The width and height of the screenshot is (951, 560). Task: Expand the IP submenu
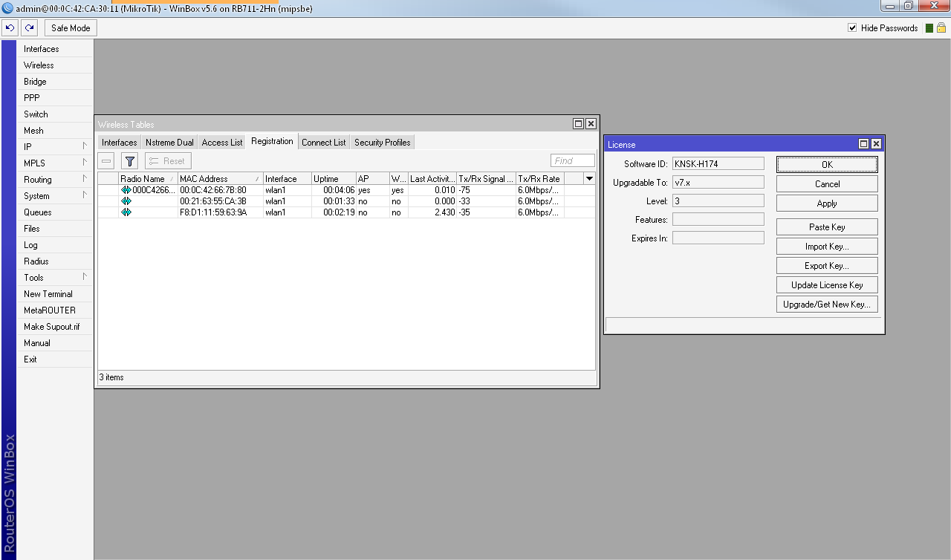coord(54,147)
